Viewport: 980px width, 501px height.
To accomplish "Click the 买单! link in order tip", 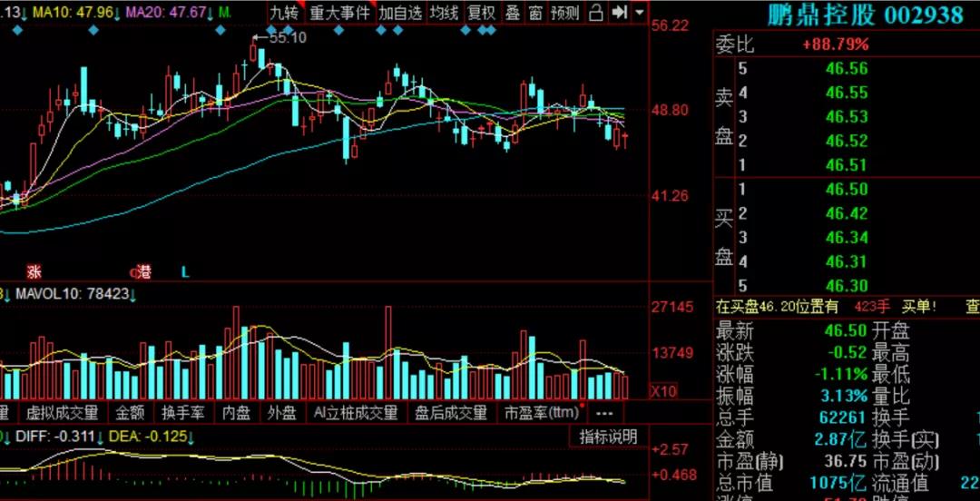I will 918,307.
